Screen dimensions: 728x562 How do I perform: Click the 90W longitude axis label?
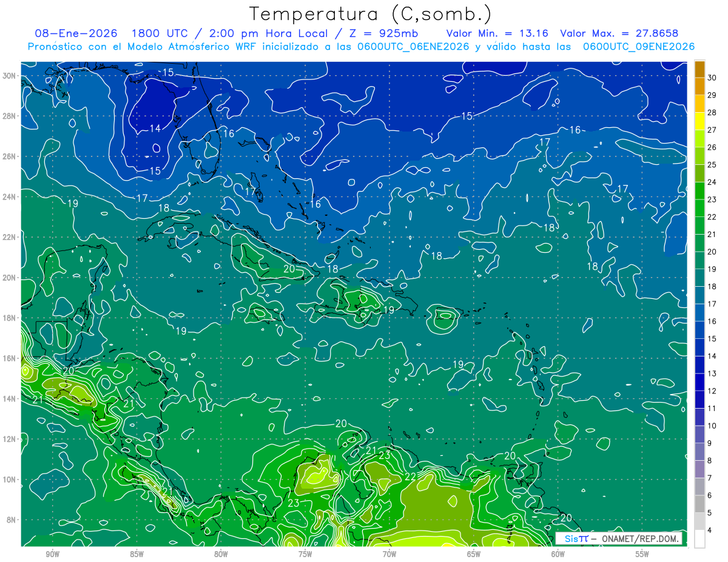coord(52,554)
